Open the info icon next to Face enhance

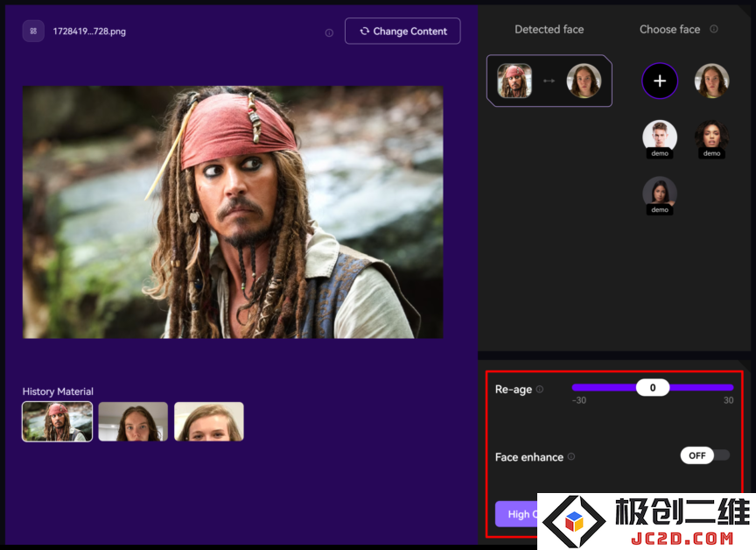click(x=571, y=456)
